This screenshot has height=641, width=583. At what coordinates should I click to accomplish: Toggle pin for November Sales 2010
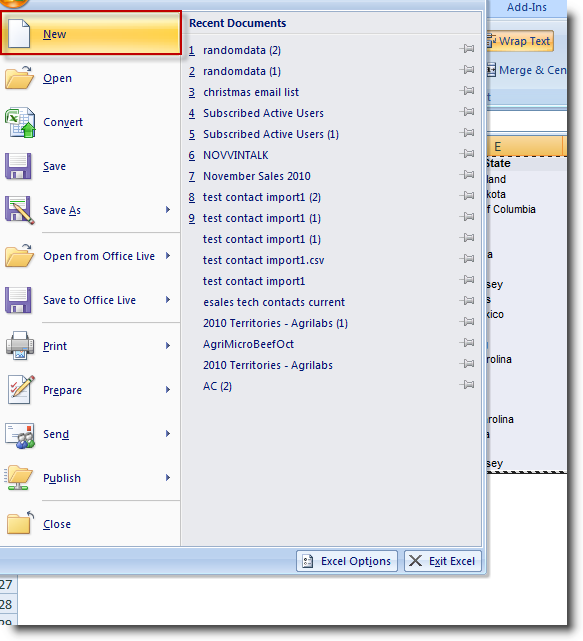[466, 175]
